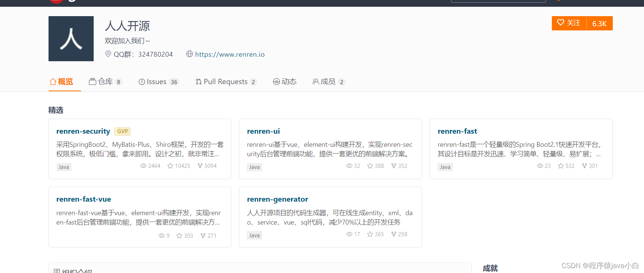Click the 5094 fork count
The width and height of the screenshot is (644, 273).
(211, 166)
